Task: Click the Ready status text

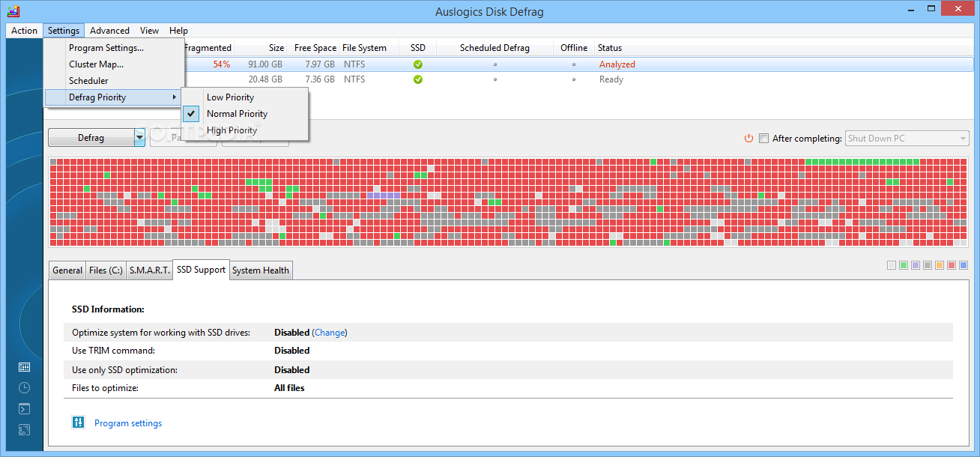Action: 611,79
